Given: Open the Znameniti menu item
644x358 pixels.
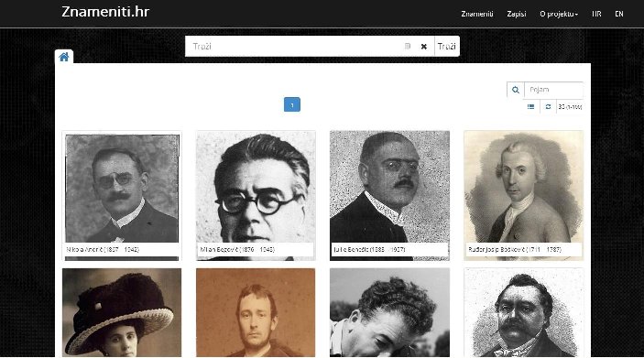Looking at the screenshot, I should 477,14.
